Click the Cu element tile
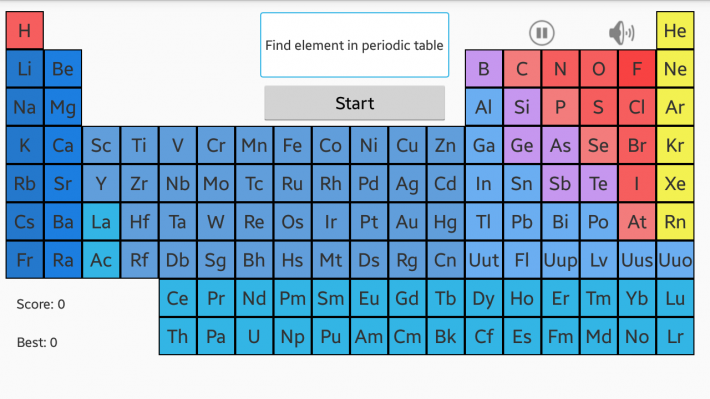Image resolution: width=710 pixels, height=399 pixels. coord(407,145)
